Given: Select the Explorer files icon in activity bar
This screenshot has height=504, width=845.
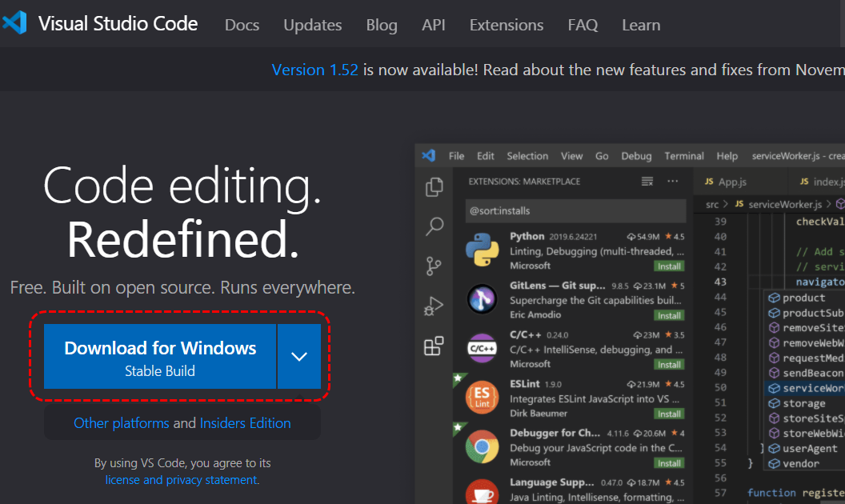Looking at the screenshot, I should [x=435, y=187].
